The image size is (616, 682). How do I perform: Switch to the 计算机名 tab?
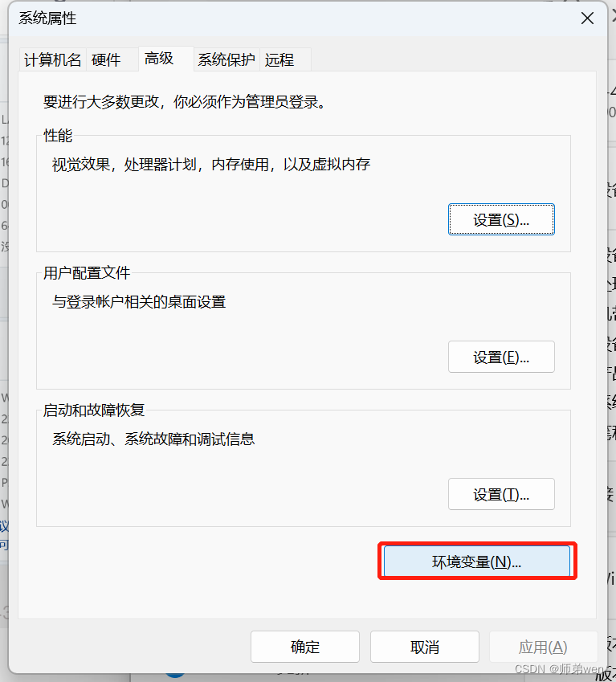pyautogui.click(x=52, y=59)
